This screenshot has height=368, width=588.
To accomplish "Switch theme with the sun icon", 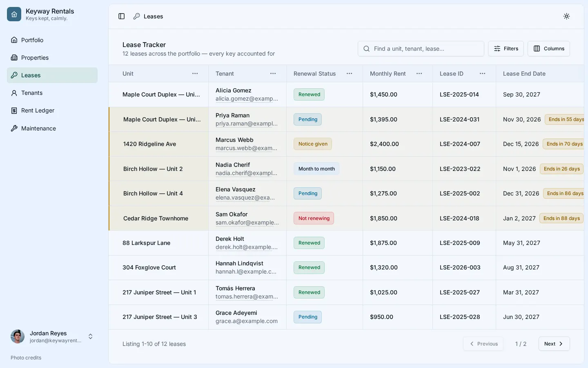I will [x=566, y=16].
